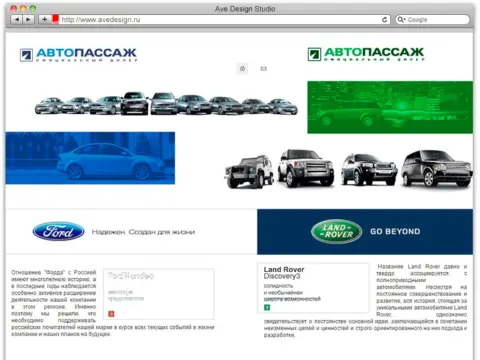Focus the Google search field
The image size is (480, 360).
point(433,20)
